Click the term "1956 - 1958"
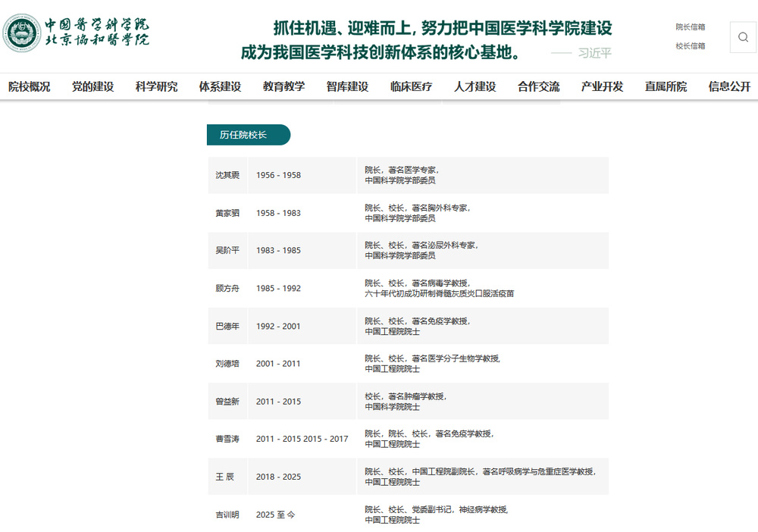Image resolution: width=758 pixels, height=532 pixels. [x=278, y=175]
